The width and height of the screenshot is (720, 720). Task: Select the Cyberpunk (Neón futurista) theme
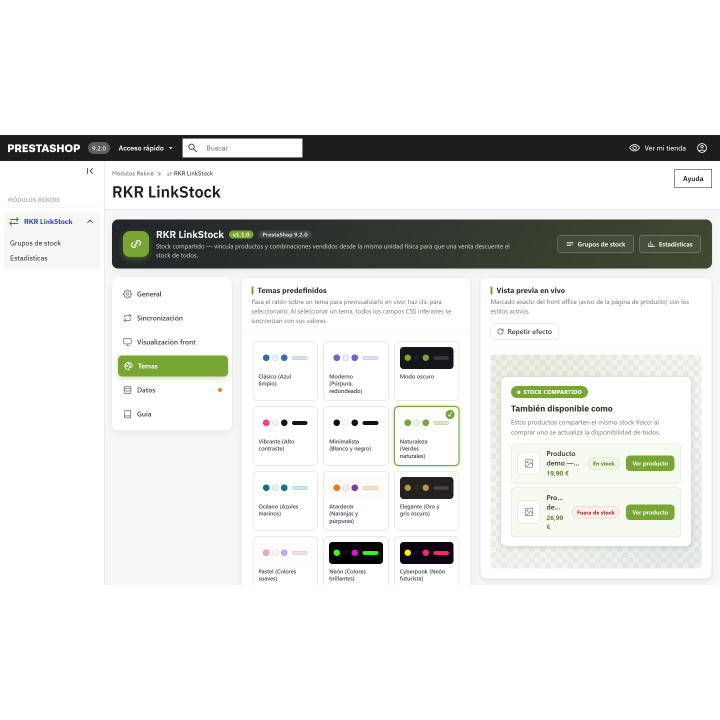tap(426, 561)
